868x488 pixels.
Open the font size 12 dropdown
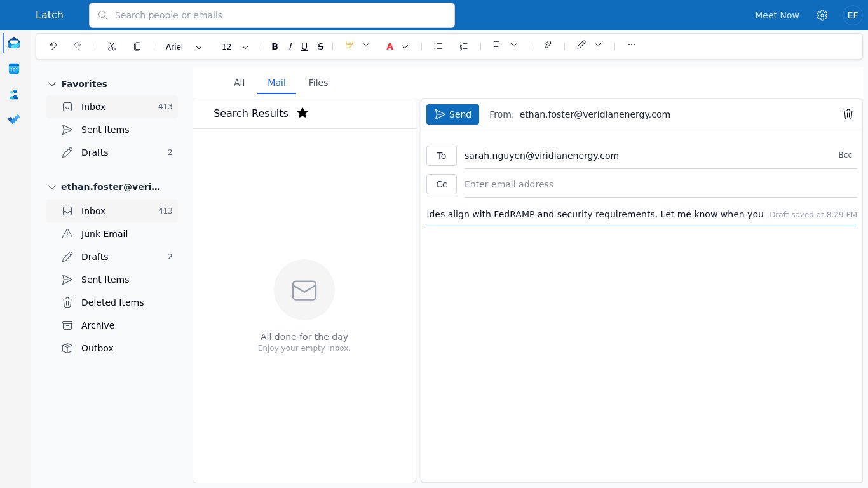pos(235,46)
